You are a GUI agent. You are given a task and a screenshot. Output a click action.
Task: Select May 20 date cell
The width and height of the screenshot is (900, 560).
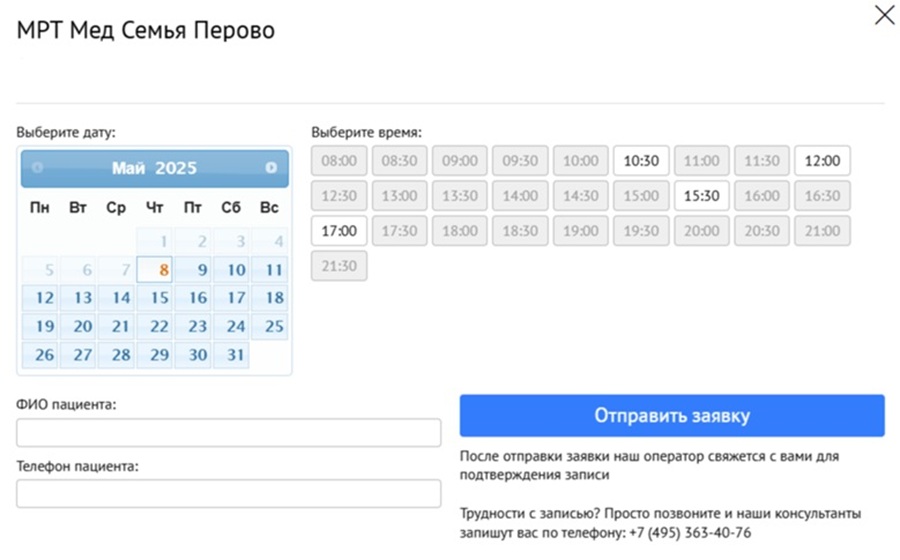click(78, 326)
